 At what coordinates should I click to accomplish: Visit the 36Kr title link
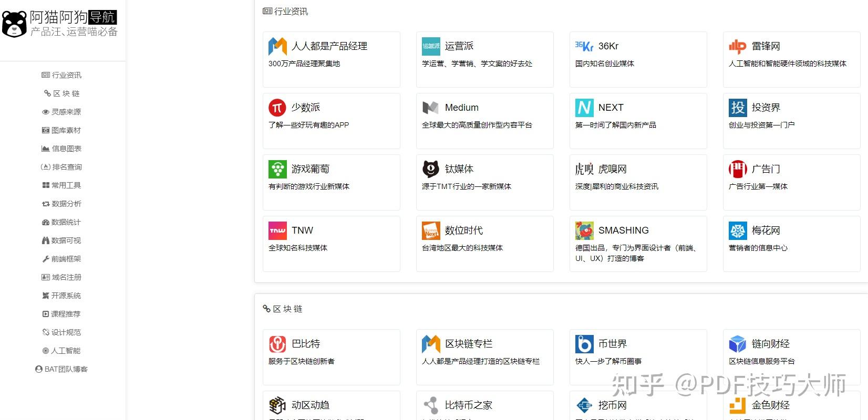[608, 46]
